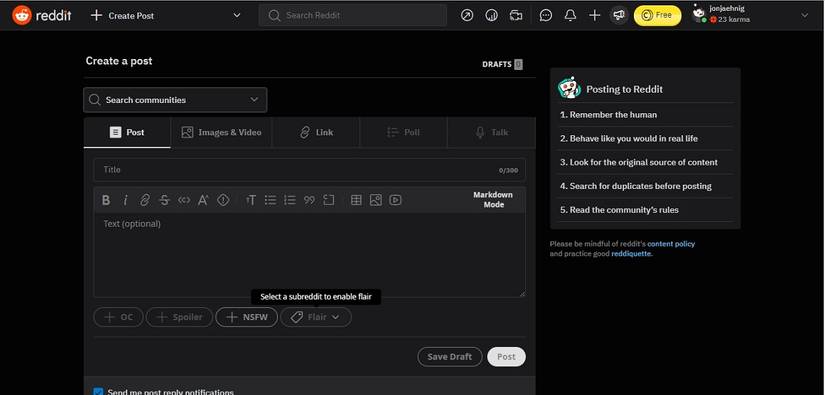Click into the Text (optional) body area

(309, 255)
